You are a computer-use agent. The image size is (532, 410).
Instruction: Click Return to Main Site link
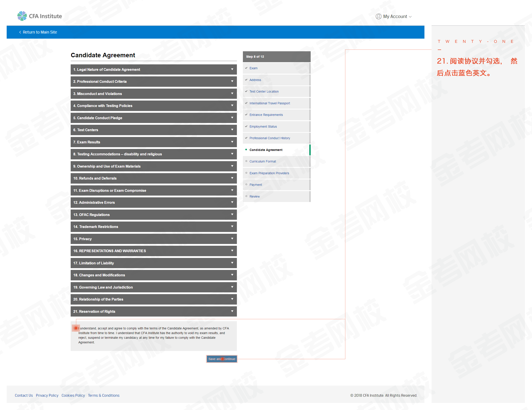click(x=38, y=32)
